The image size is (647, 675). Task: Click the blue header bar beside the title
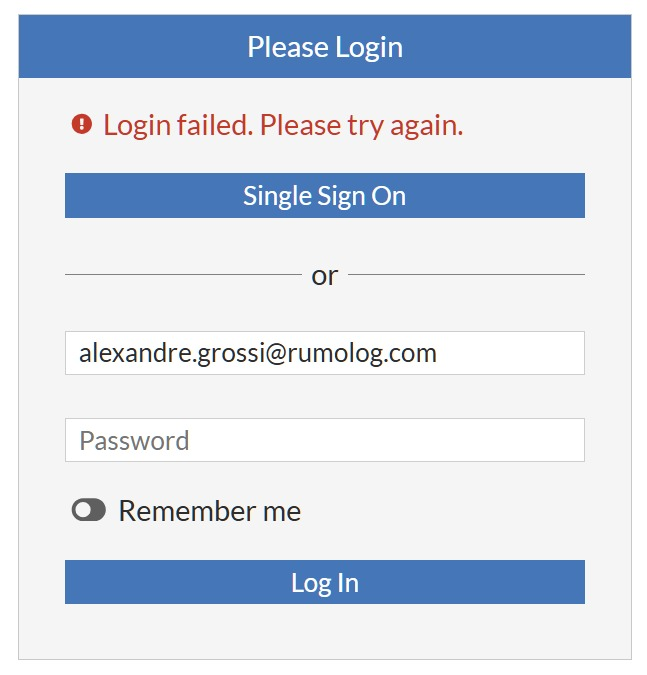click(517, 46)
